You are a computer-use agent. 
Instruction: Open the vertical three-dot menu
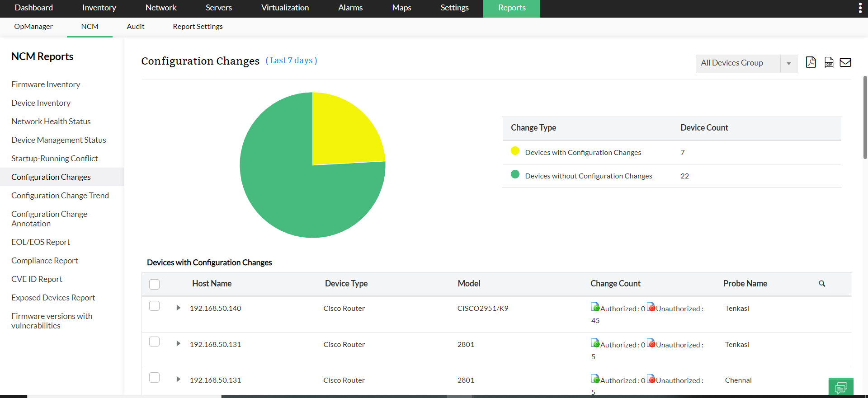(860, 8)
